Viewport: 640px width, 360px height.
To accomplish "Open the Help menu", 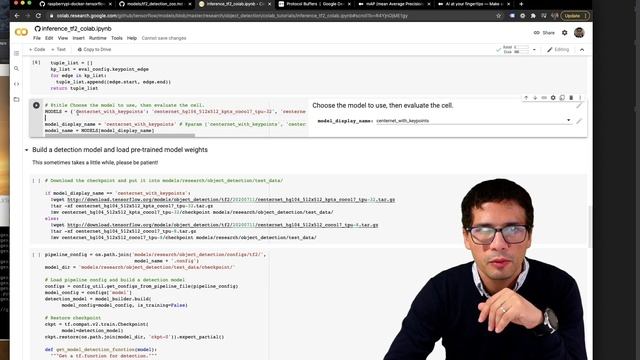I will pyautogui.click(x=132, y=38).
